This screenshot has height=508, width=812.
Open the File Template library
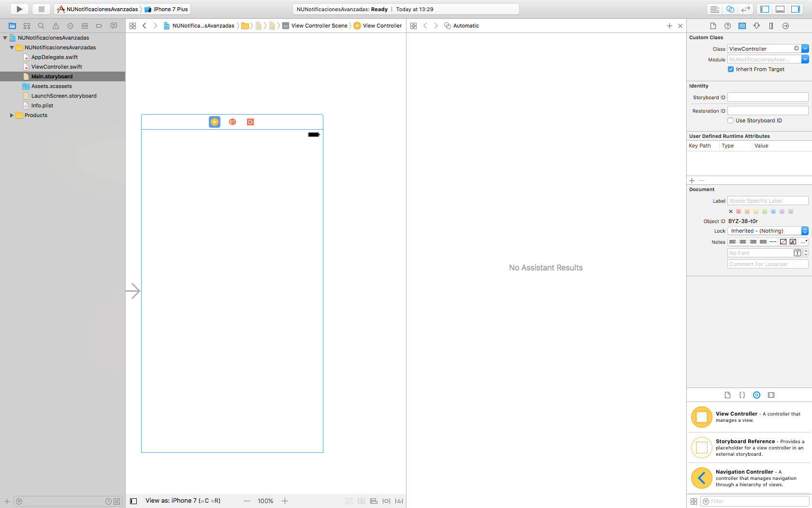coord(727,395)
